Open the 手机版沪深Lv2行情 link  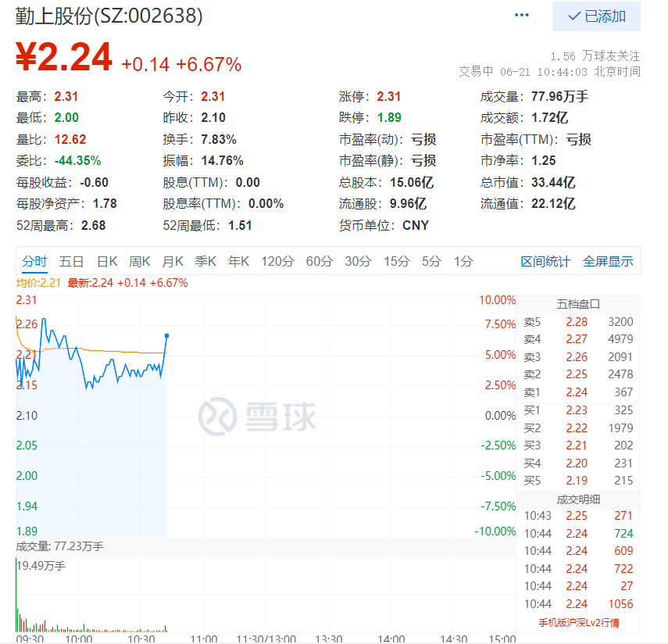click(578, 622)
